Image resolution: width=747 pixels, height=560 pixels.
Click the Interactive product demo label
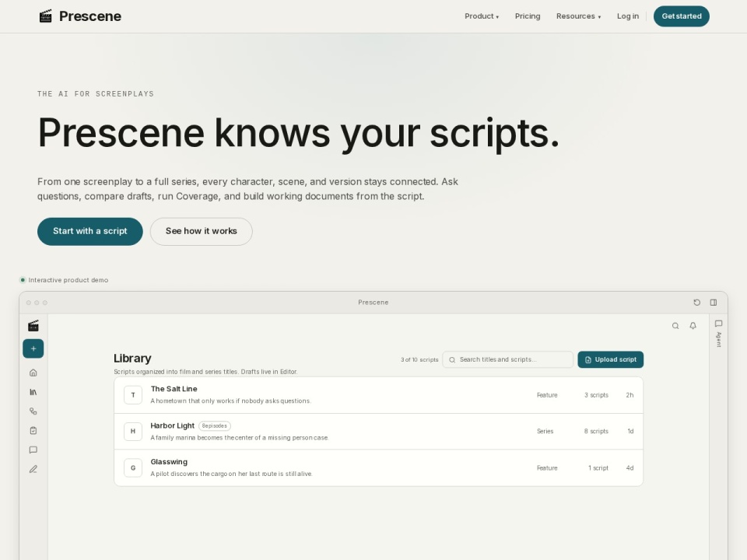tap(68, 280)
